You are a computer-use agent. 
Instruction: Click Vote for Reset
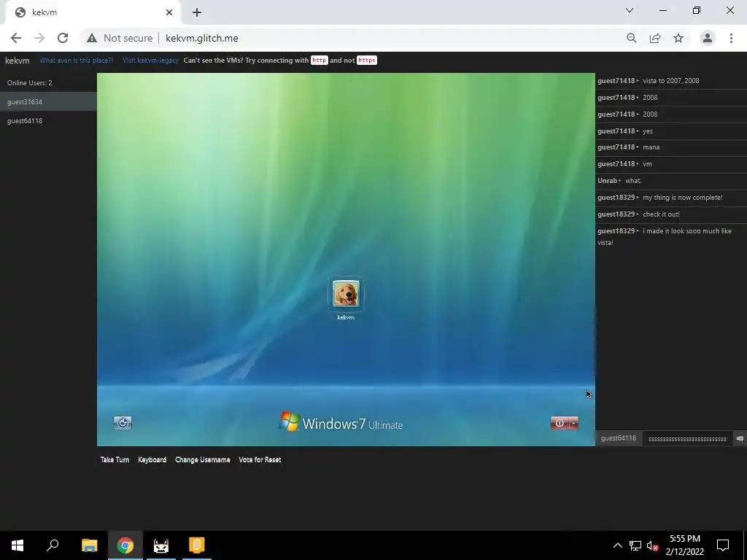260,459
